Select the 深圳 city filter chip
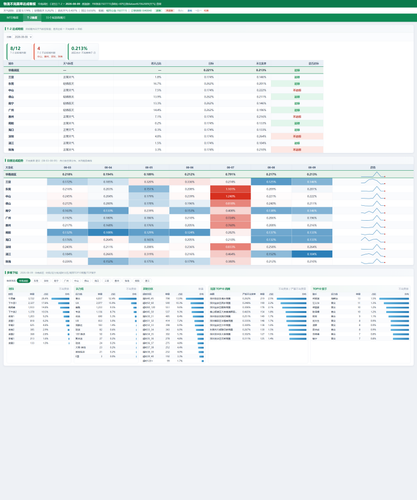 (46, 281)
